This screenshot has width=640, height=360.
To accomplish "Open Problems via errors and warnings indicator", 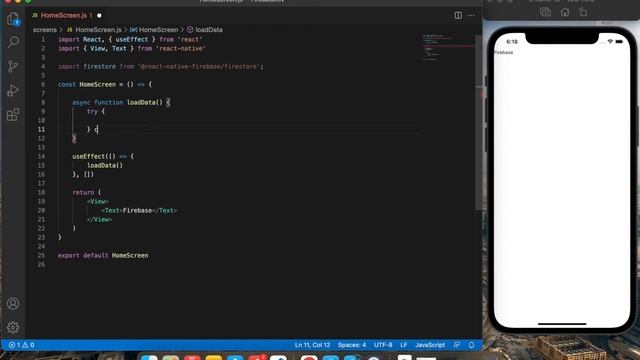I will (x=22, y=345).
